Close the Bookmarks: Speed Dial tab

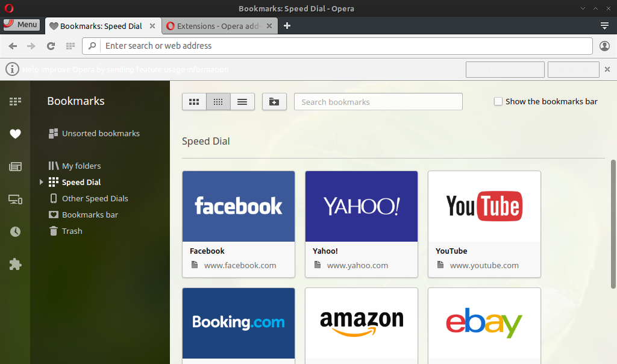pyautogui.click(x=152, y=26)
